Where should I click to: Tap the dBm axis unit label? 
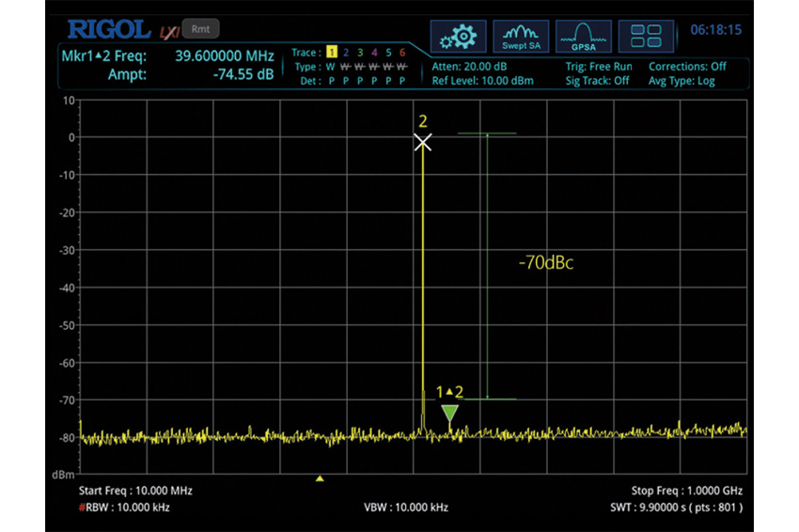click(x=63, y=475)
